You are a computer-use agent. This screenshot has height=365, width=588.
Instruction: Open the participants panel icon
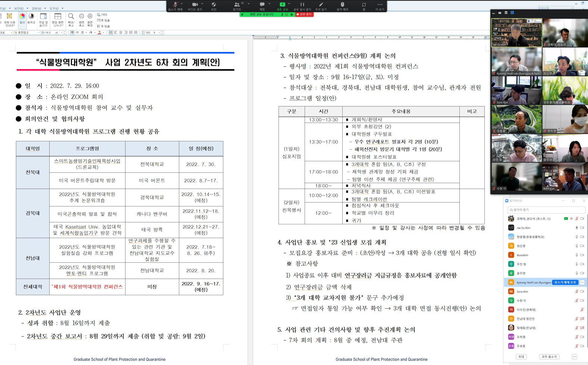237,6
